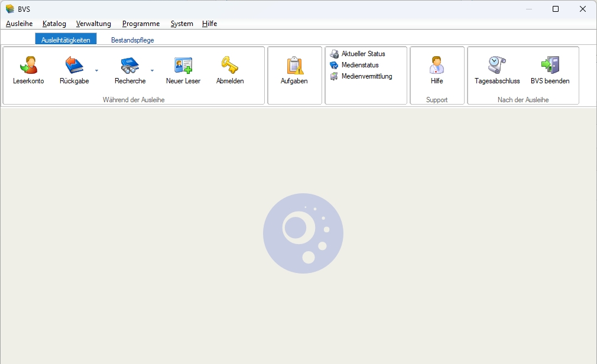The image size is (597, 364).
Task: Click the Medienvermittlung icon
Action: (x=334, y=76)
